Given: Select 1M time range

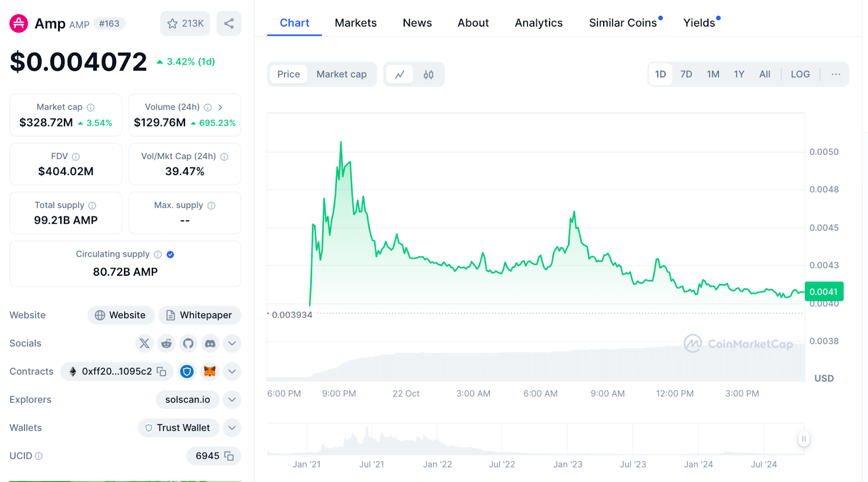Looking at the screenshot, I should [713, 74].
